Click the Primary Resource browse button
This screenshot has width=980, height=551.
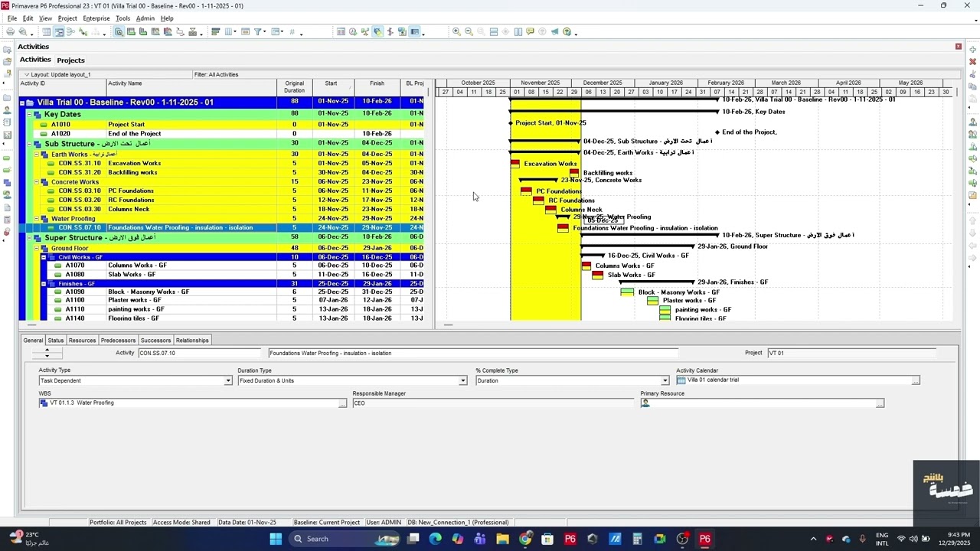(x=880, y=403)
